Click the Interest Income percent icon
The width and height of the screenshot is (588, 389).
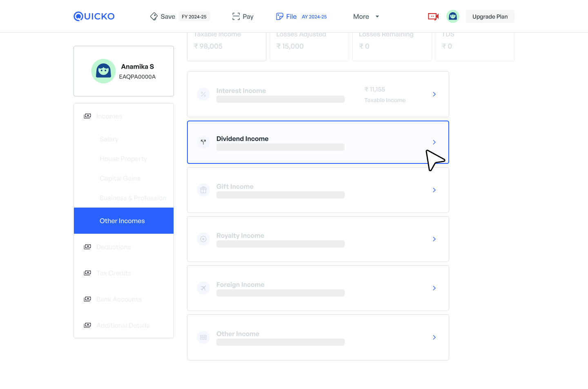203,94
